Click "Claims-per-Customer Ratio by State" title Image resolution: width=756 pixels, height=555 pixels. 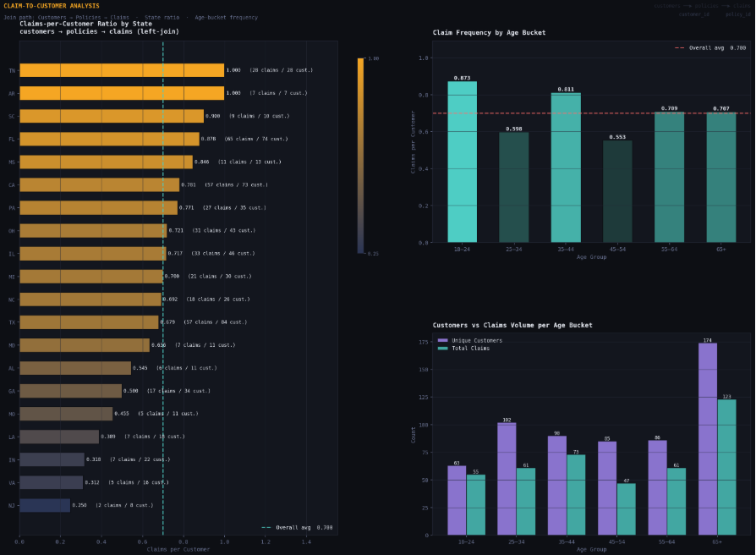85,24
